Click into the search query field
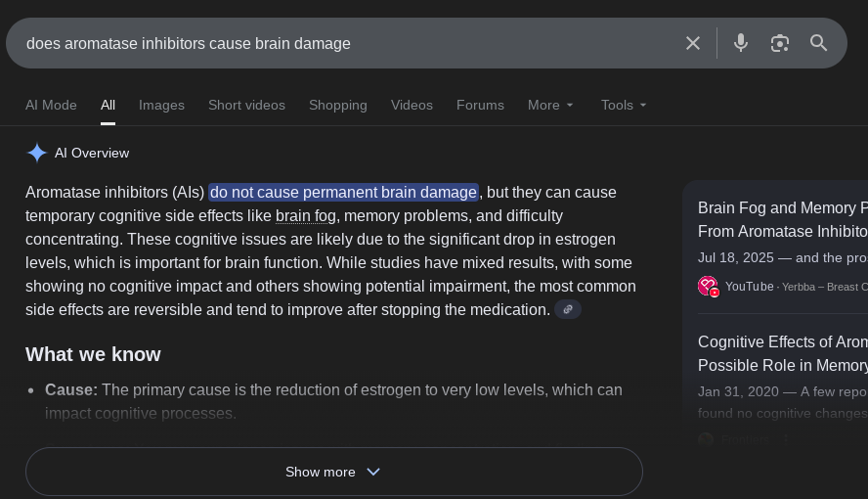The height and width of the screenshot is (499, 868). tap(342, 43)
